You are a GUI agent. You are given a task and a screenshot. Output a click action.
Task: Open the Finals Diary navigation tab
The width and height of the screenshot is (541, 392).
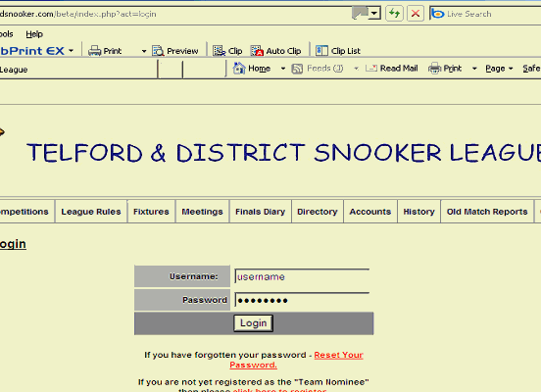[260, 212]
